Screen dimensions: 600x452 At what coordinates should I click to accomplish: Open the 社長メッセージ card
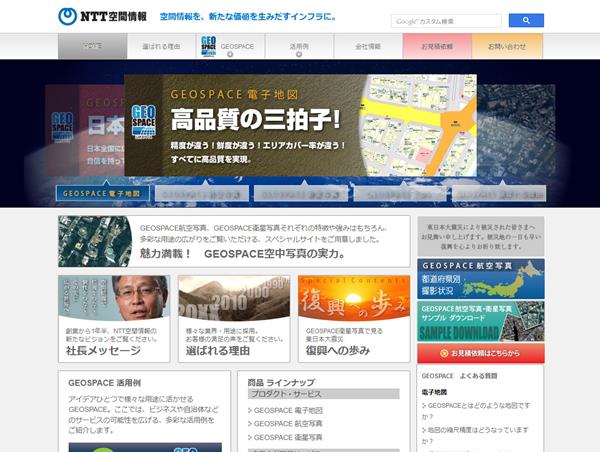tap(114, 318)
